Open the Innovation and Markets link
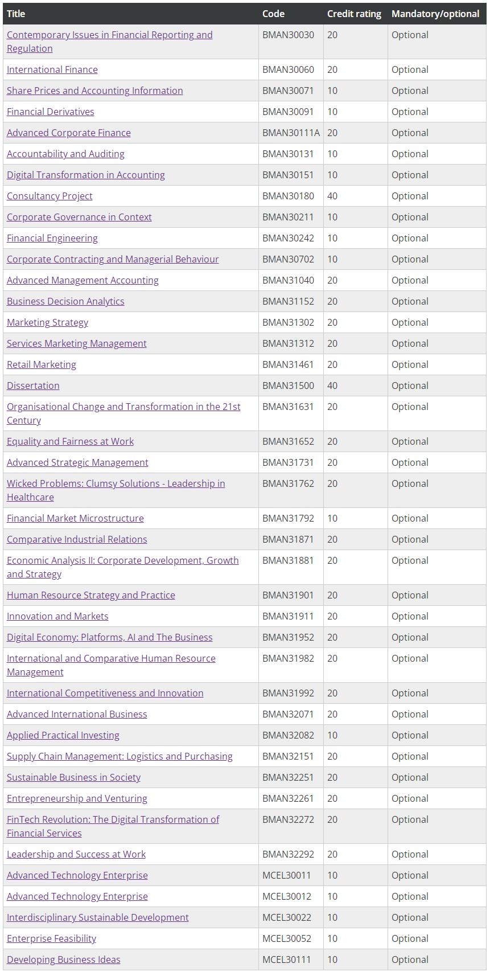The height and width of the screenshot is (980, 490). [57, 616]
